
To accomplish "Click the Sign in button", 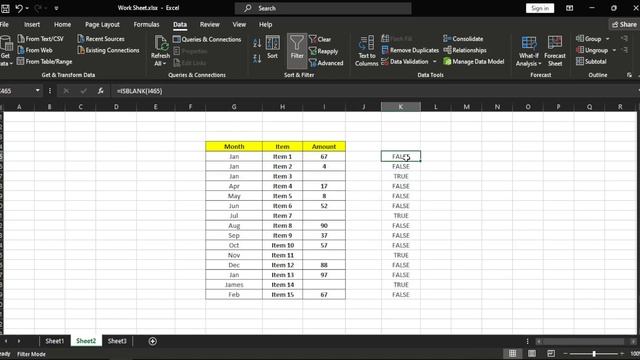I will (x=540, y=8).
